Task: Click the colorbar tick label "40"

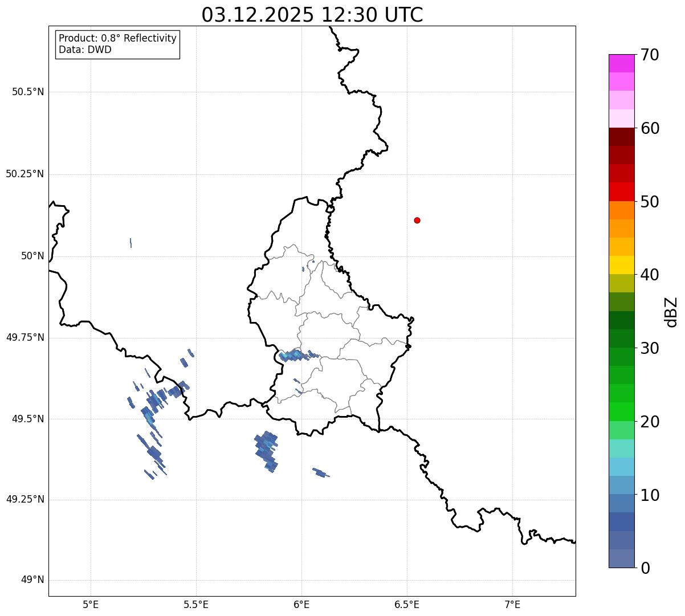Action: coord(650,275)
